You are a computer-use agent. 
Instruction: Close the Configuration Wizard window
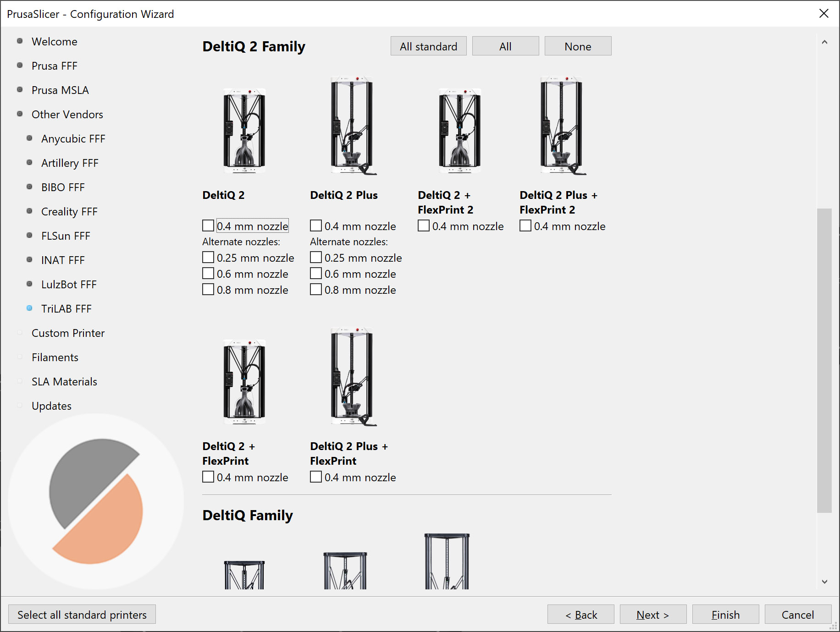823,14
